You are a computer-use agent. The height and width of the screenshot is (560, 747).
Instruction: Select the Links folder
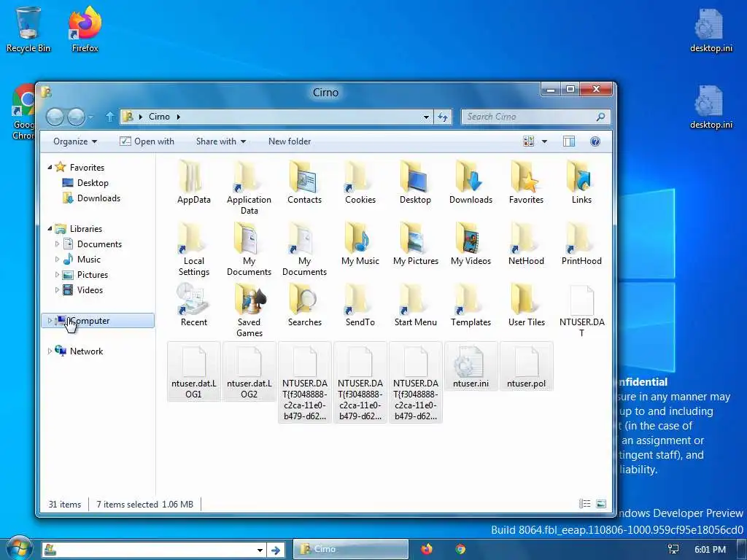(x=581, y=183)
